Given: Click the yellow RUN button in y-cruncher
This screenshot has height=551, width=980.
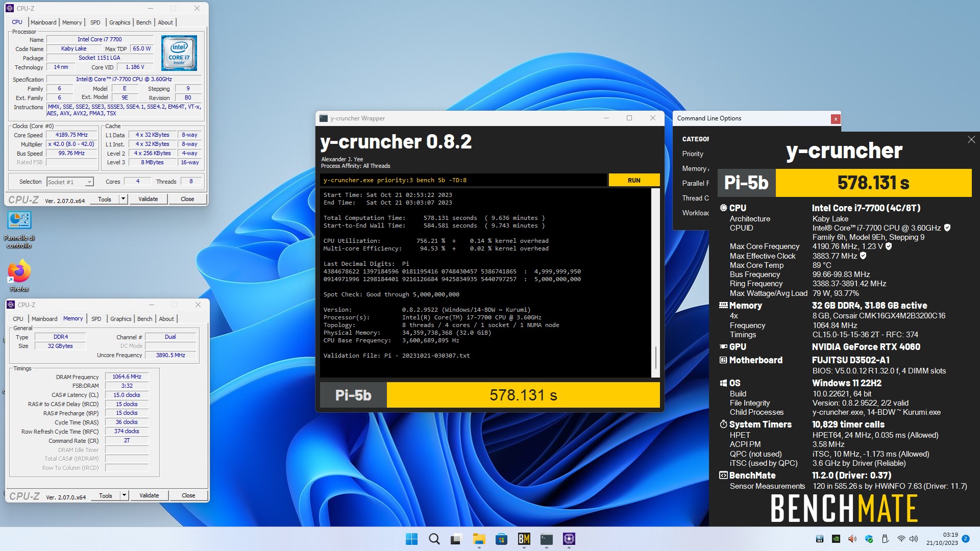Looking at the screenshot, I should point(634,180).
